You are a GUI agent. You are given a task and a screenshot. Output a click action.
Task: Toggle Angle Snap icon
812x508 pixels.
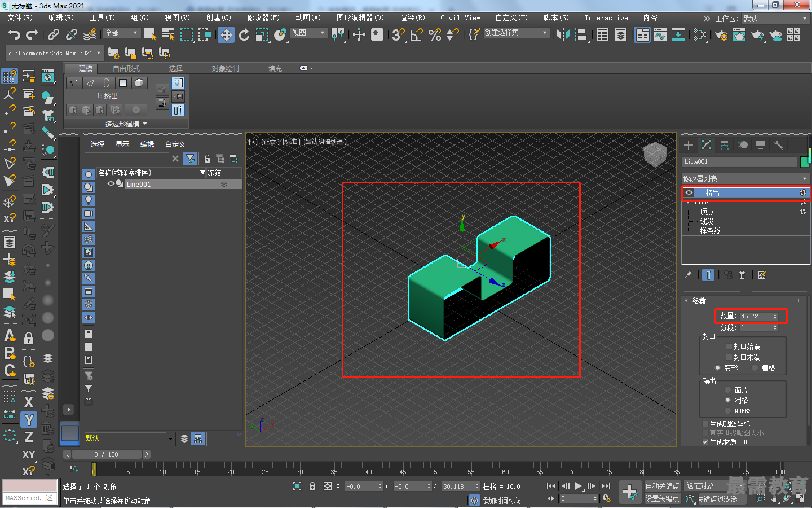click(417, 35)
